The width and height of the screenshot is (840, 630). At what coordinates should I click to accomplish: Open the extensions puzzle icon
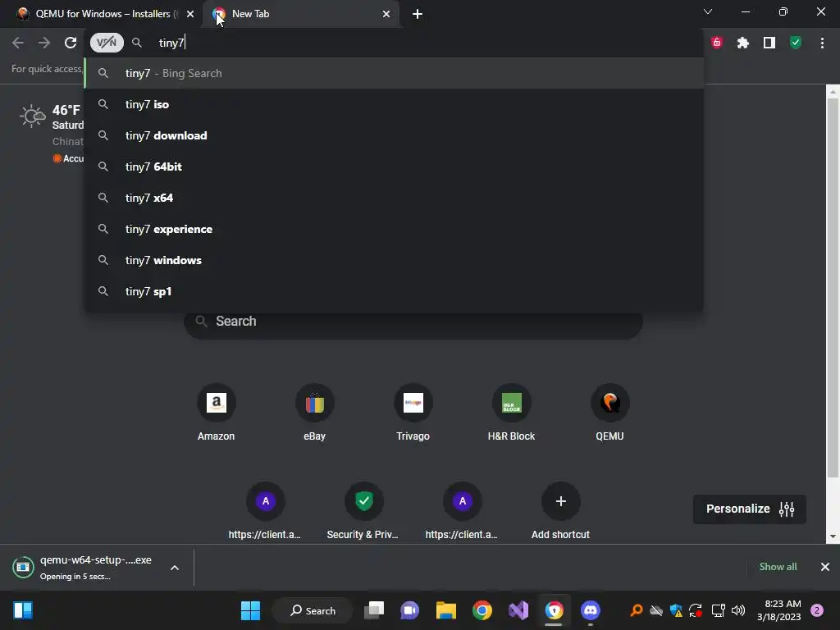tap(743, 43)
